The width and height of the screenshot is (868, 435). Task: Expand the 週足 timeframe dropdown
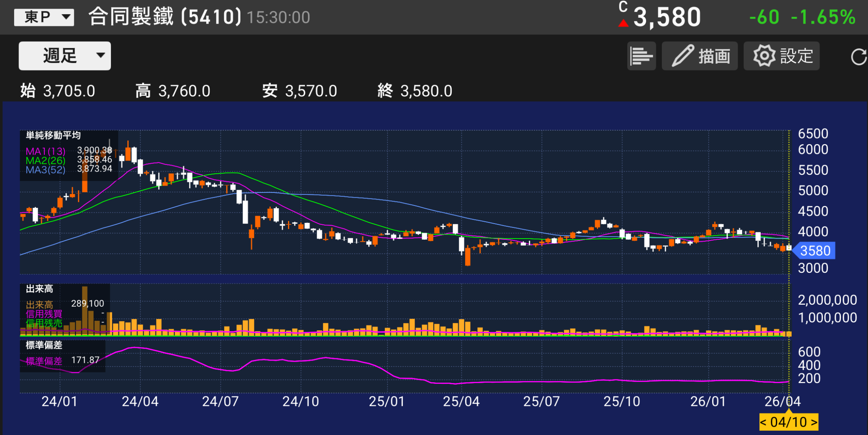coord(65,56)
